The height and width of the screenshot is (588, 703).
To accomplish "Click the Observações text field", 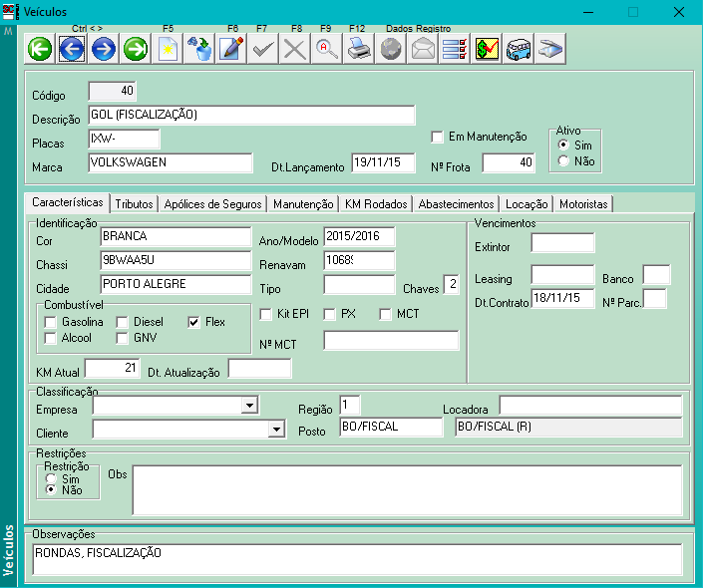I will tap(357, 560).
